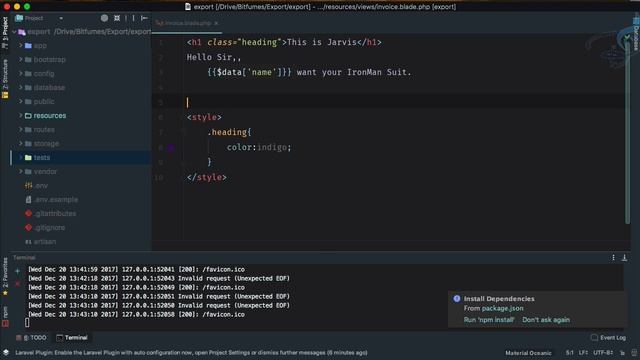The height and width of the screenshot is (360, 640).
Task: Click the collapse-all icon in Project panel
Action: coord(117,18)
